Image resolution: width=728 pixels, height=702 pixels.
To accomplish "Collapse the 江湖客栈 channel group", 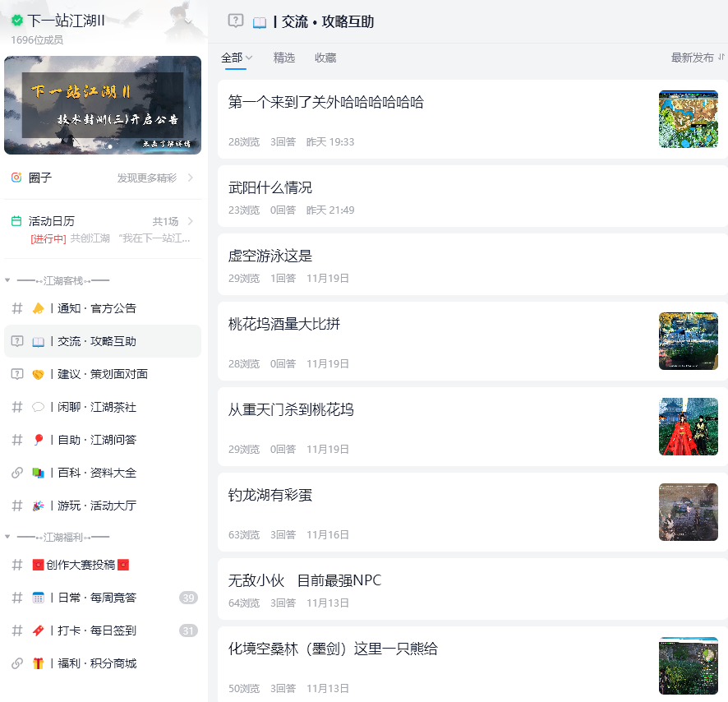I will click(x=7, y=280).
